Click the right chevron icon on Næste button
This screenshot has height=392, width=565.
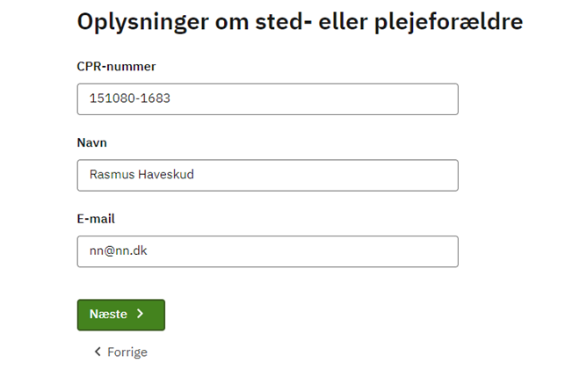(141, 314)
